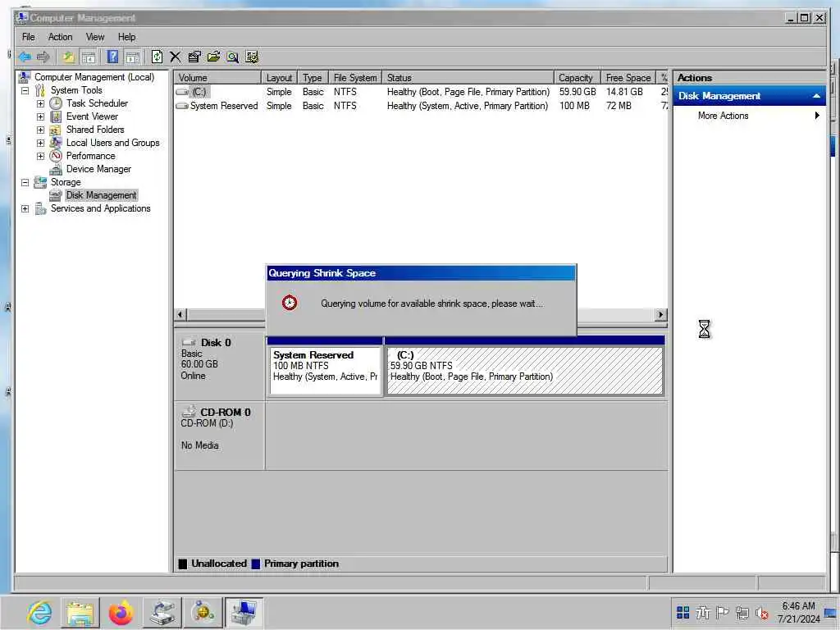This screenshot has height=630, width=840.
Task: Click the Properties toolbar icon
Action: coord(194,57)
